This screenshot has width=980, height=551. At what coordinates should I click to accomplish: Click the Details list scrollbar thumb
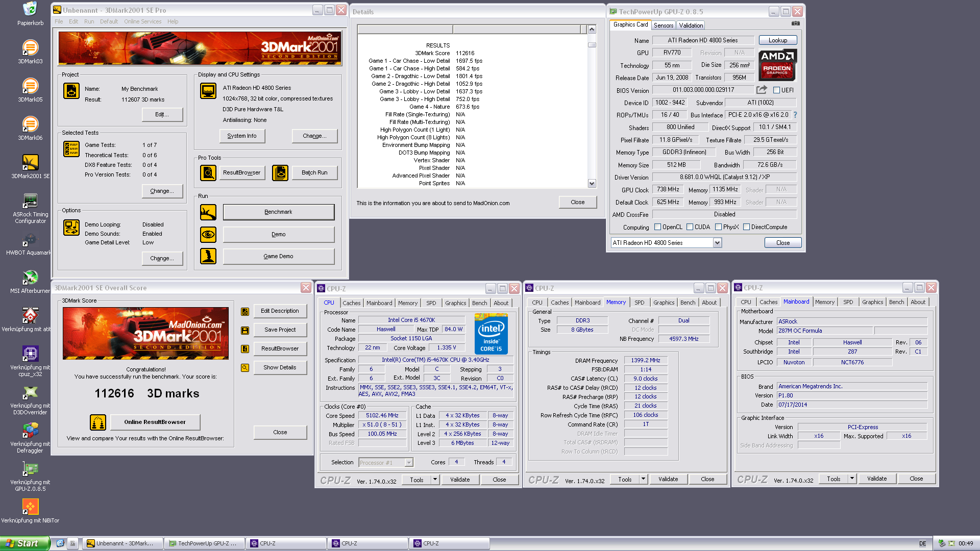point(592,45)
